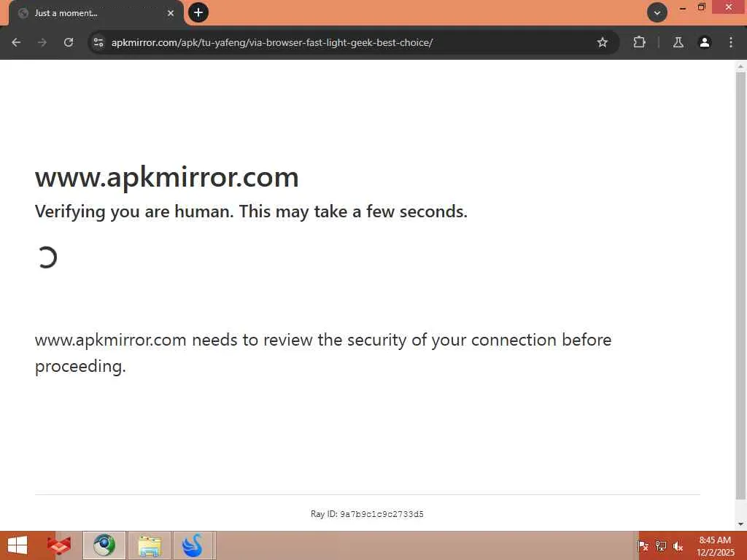Click the 'www.apkmirror.com' heading text
This screenshot has height=560, width=747.
(x=167, y=177)
